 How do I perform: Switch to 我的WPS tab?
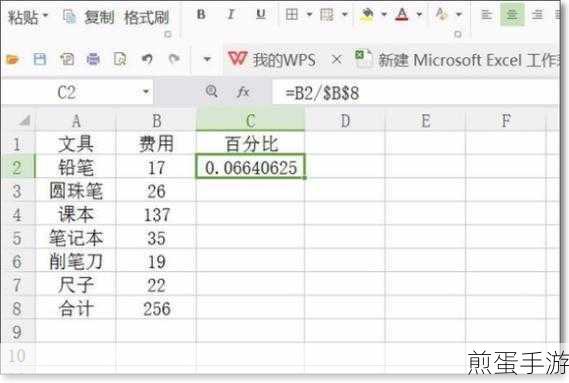(272, 60)
